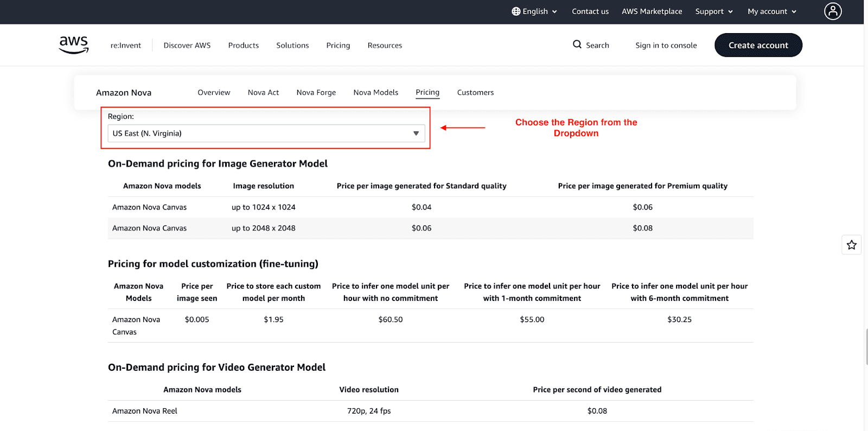Image resolution: width=868 pixels, height=431 pixels.
Task: Switch to the Nova Act tab
Action: [263, 93]
